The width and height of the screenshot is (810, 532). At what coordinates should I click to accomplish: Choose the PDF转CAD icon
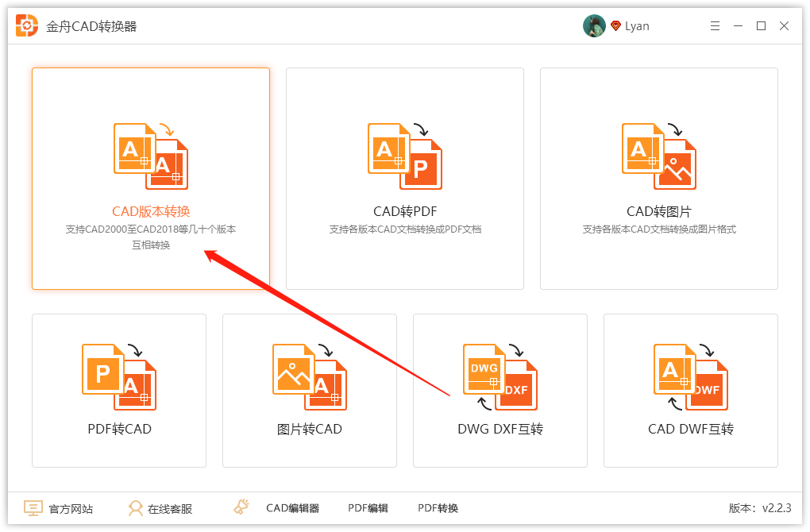(x=119, y=376)
